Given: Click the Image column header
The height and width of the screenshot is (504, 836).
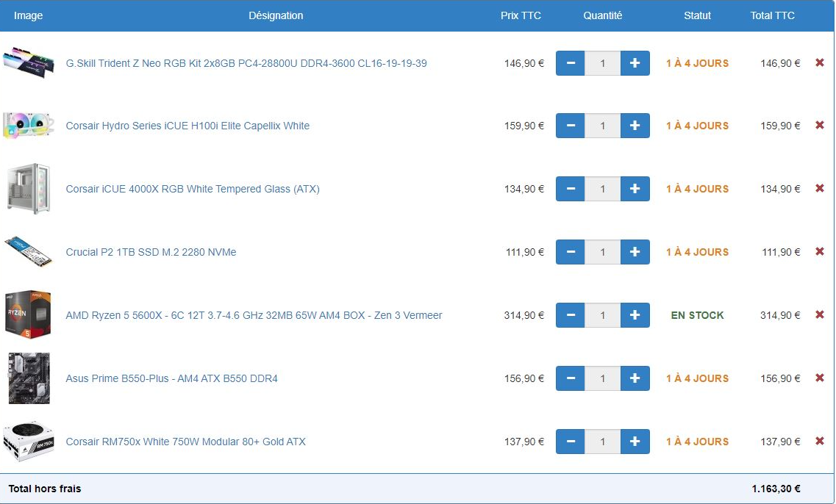Looking at the screenshot, I should (28, 15).
